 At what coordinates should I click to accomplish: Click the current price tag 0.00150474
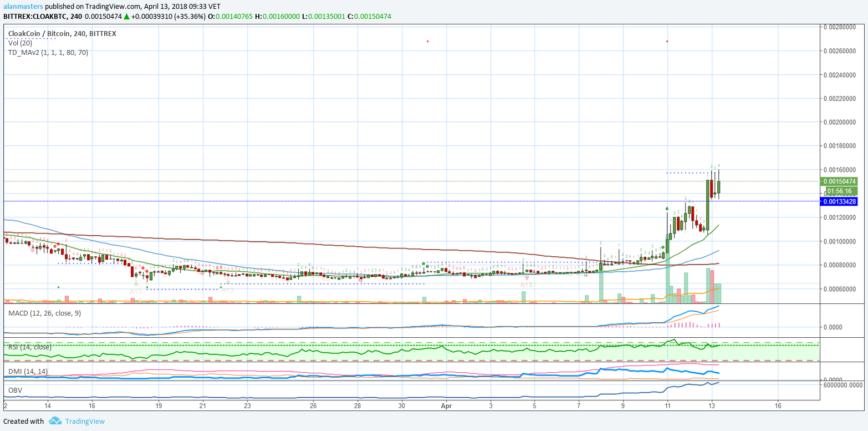pyautogui.click(x=839, y=181)
